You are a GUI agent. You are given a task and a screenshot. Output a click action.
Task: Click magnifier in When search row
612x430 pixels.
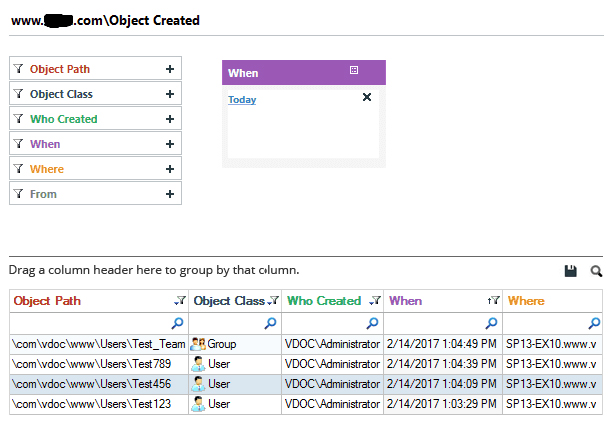point(491,323)
